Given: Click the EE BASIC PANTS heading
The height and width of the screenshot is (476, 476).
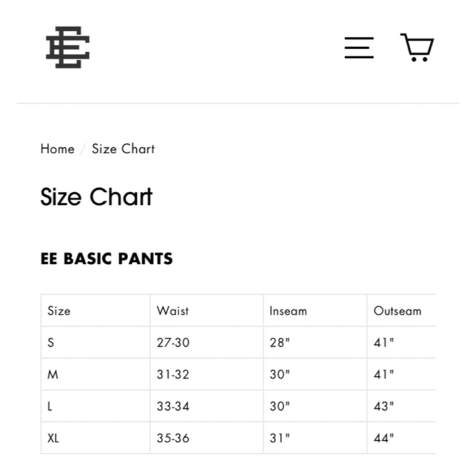Looking at the screenshot, I should click(107, 259).
